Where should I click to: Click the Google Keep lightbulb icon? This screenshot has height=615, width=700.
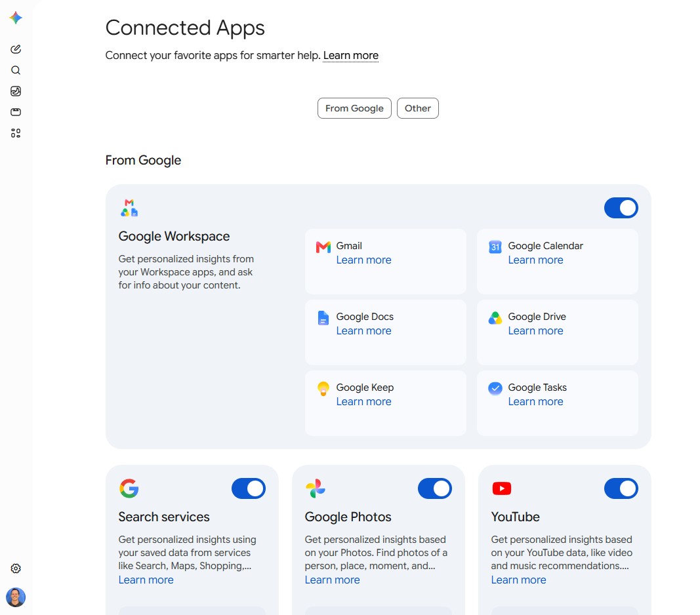click(323, 389)
